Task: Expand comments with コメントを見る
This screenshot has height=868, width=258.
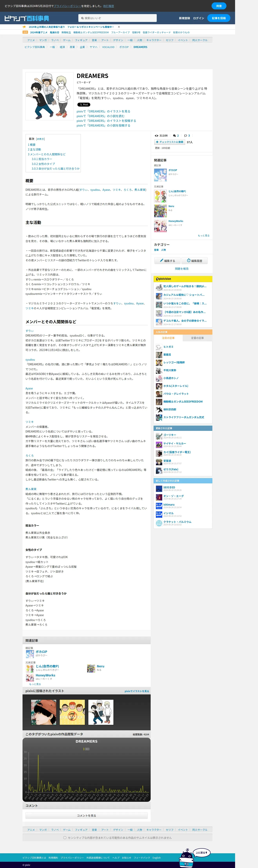Action: (87, 816)
